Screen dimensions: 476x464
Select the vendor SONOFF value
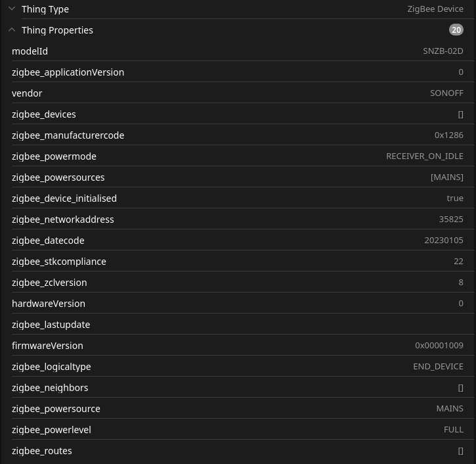click(x=446, y=93)
